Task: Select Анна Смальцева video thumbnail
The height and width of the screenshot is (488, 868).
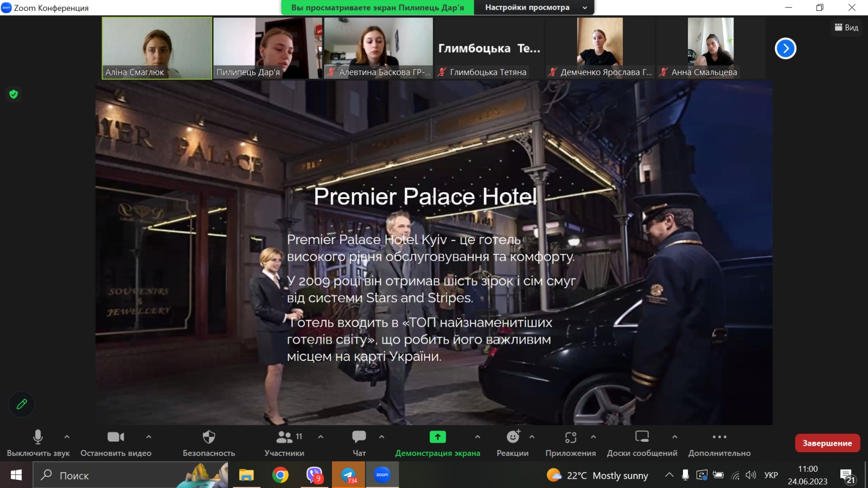Action: [711, 48]
